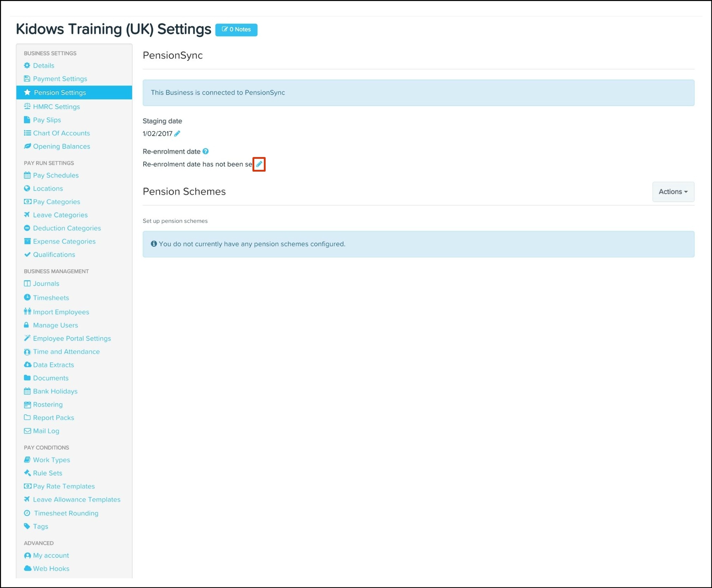Click the globe icon next to Locations

point(27,188)
